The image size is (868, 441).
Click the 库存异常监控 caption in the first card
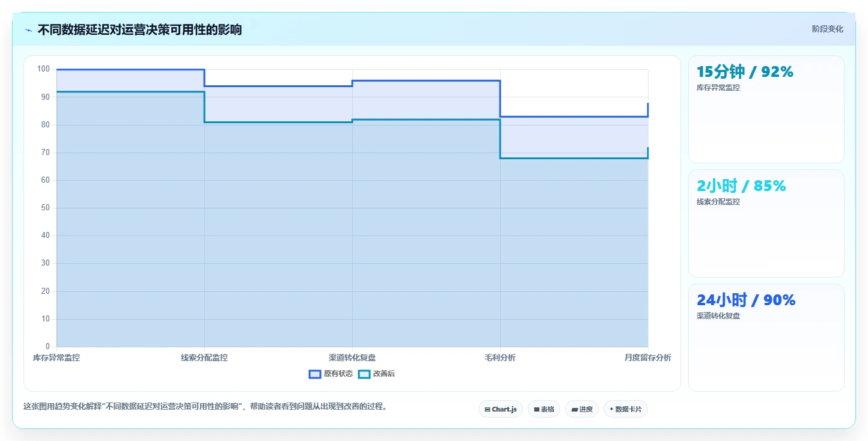coord(718,88)
